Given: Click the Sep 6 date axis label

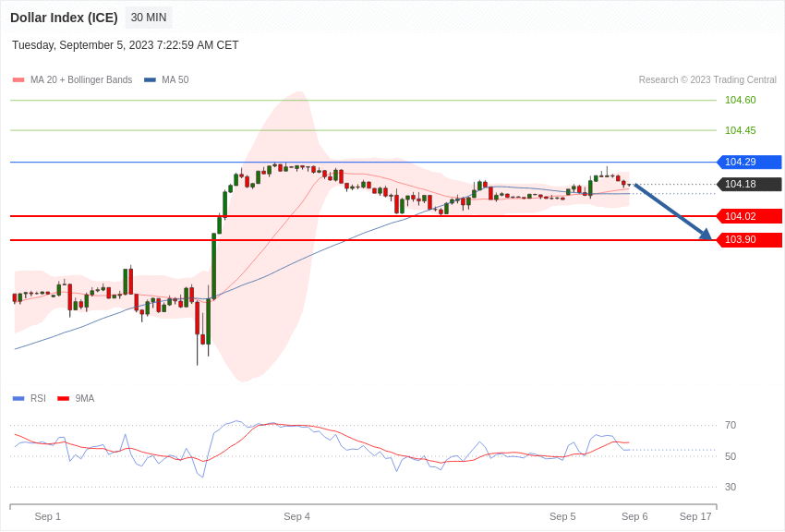Looking at the screenshot, I should (634, 516).
